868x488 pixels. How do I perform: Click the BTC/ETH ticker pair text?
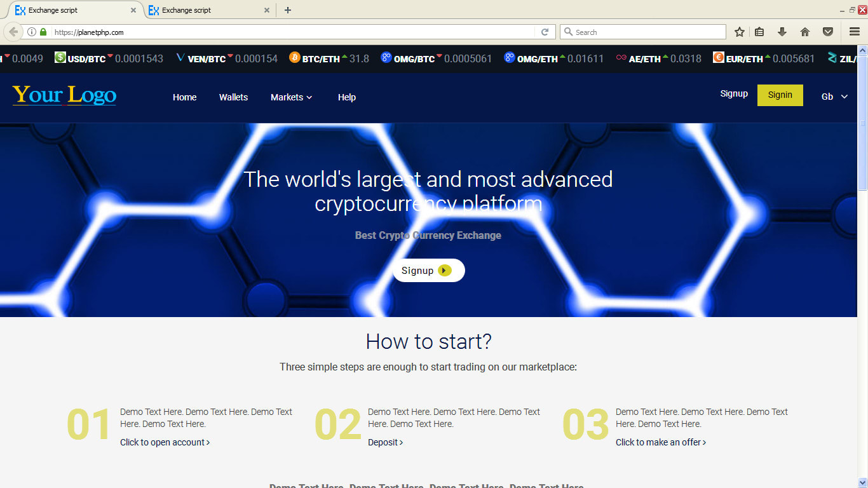pyautogui.click(x=321, y=59)
